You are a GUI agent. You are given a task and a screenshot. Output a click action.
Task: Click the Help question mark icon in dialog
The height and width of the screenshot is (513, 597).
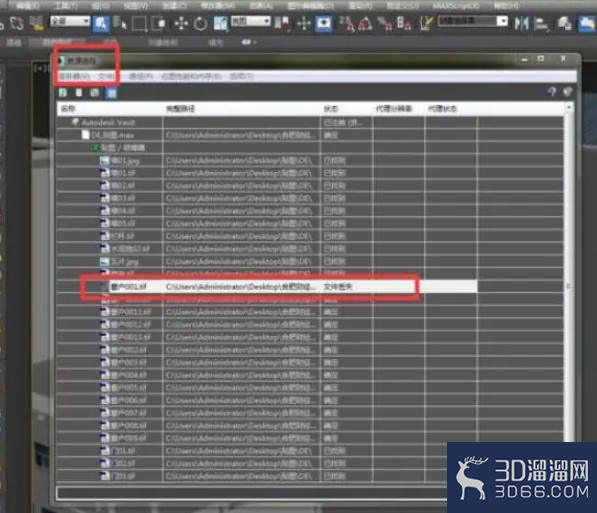(551, 91)
